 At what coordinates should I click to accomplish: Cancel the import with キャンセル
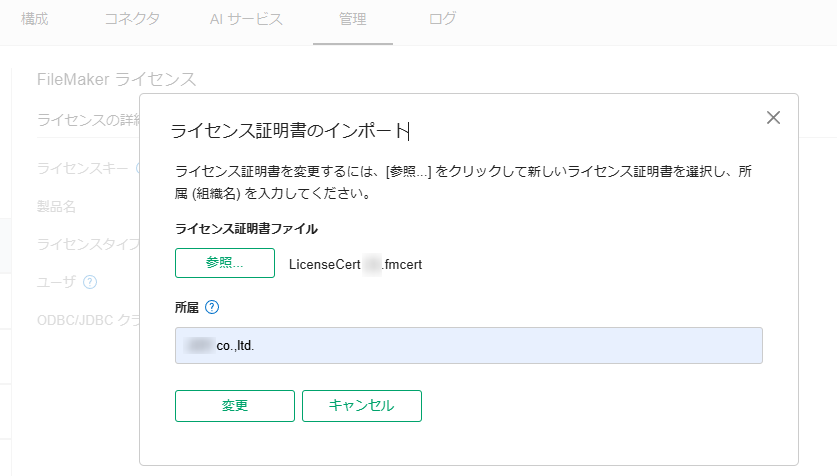tap(362, 406)
